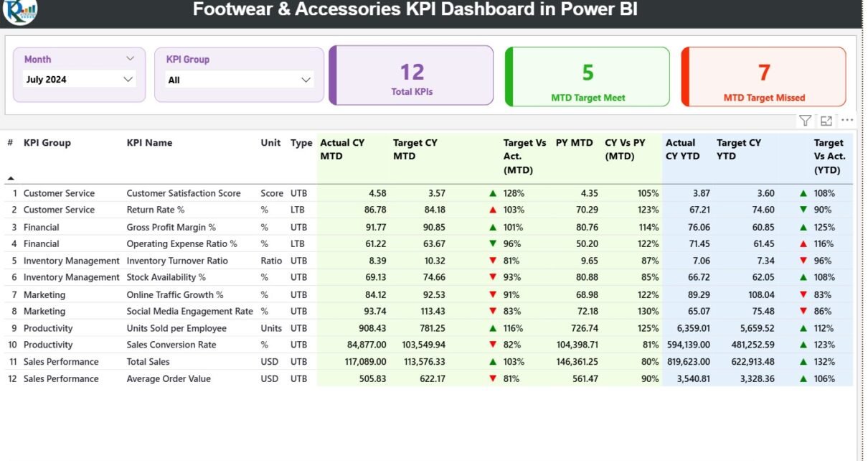Click the dashboard logo in the top-left corner
The height and width of the screenshot is (461, 868).
click(19, 10)
